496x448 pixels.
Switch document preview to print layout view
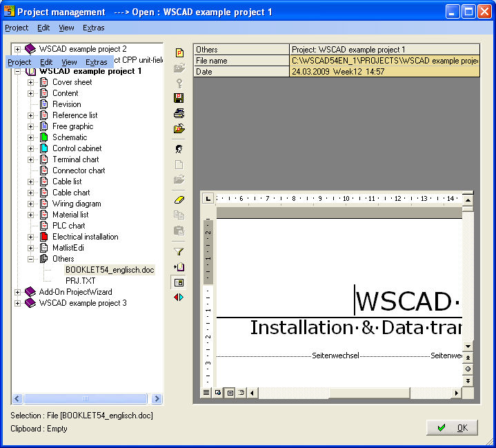click(230, 393)
